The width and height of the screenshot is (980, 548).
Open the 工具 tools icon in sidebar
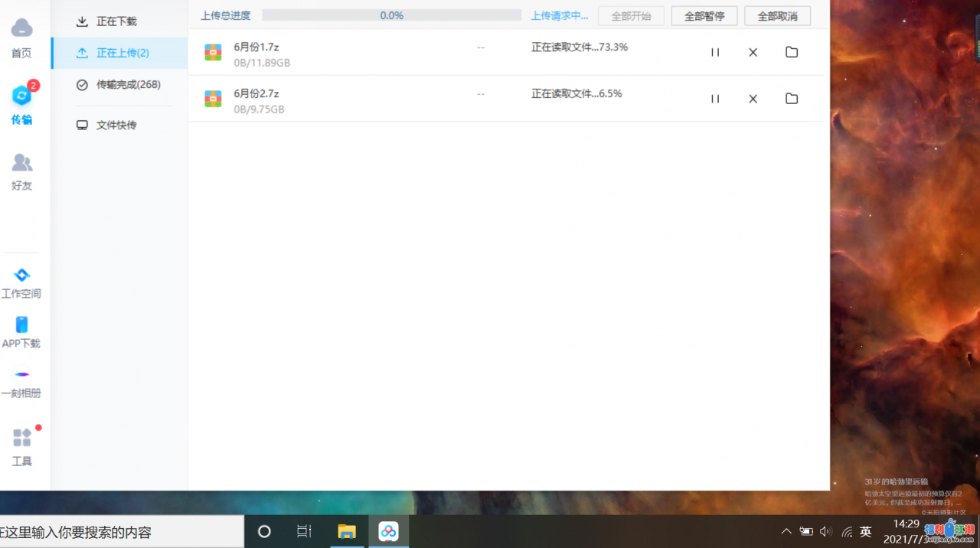click(x=22, y=445)
